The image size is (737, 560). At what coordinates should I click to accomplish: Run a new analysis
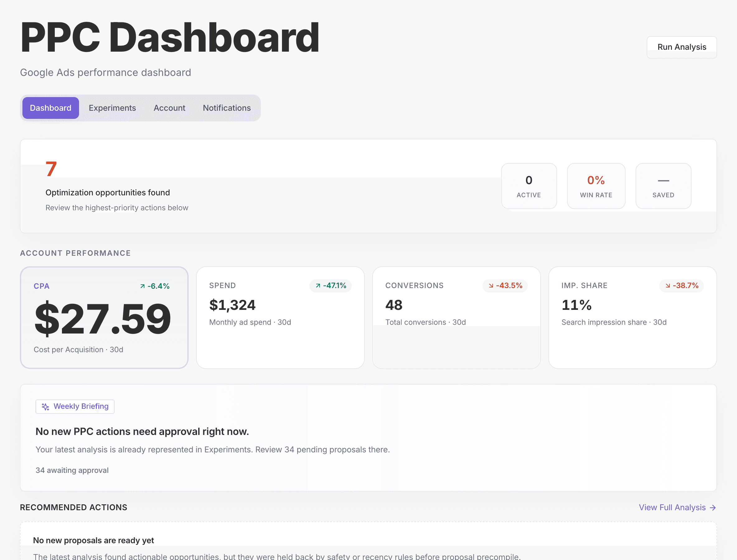[x=682, y=47]
